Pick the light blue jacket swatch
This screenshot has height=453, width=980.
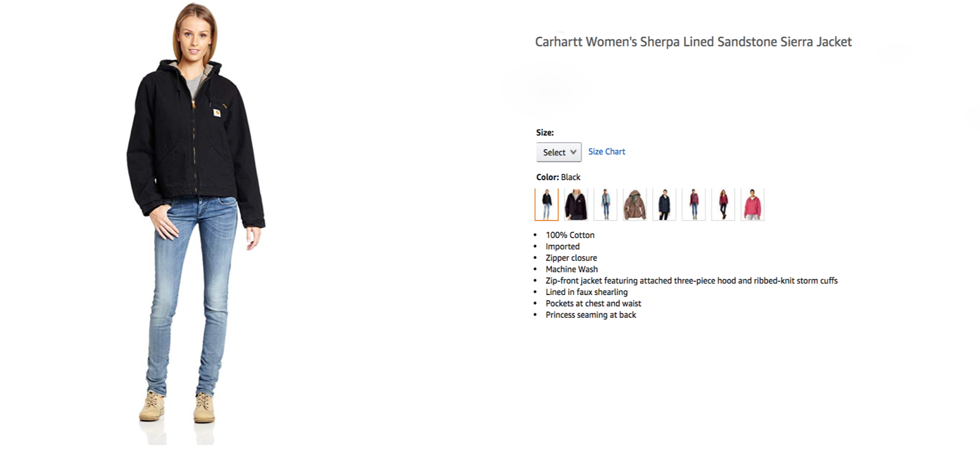pos(606,204)
